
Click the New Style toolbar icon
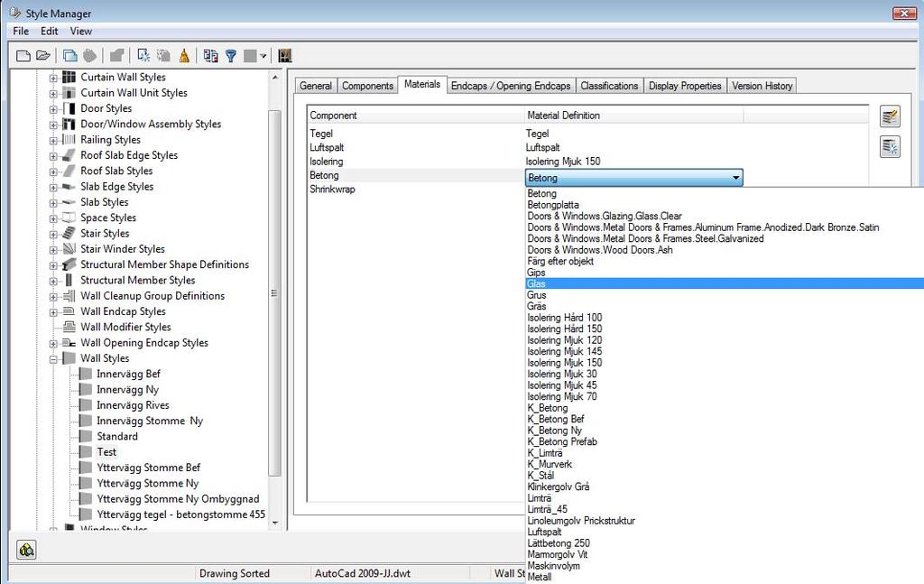tap(143, 56)
